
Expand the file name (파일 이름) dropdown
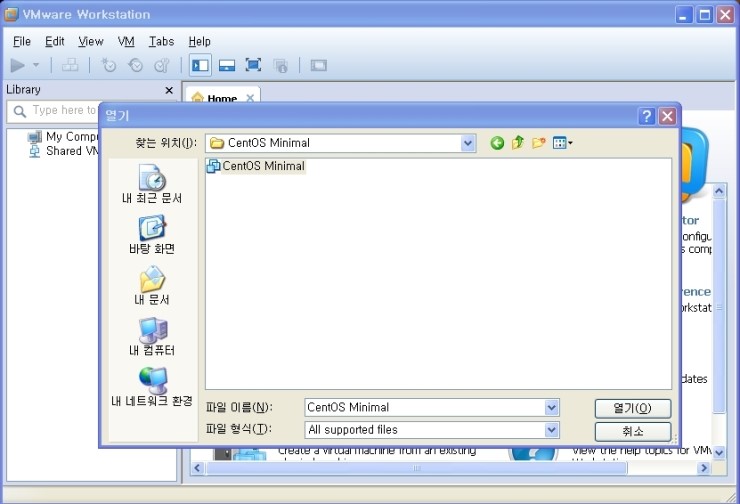point(552,407)
